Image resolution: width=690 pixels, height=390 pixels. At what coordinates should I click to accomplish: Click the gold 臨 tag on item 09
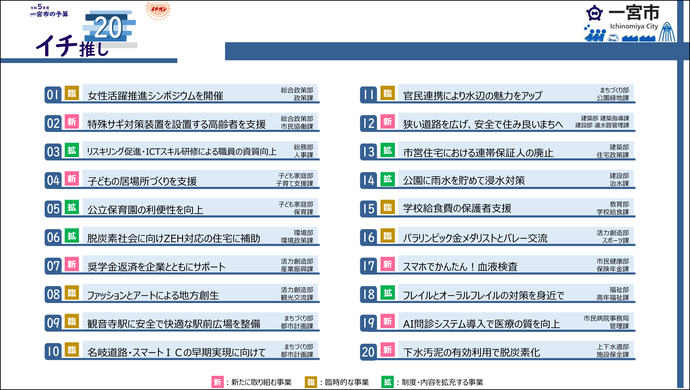click(x=72, y=321)
